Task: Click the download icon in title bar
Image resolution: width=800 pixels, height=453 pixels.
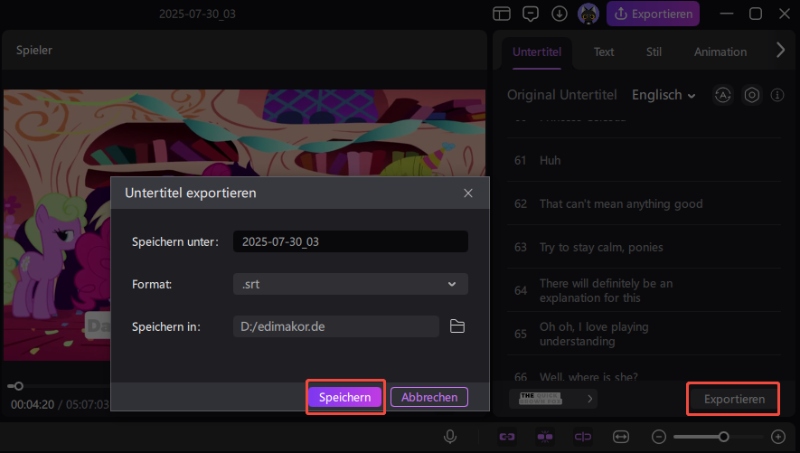Action: pos(560,14)
